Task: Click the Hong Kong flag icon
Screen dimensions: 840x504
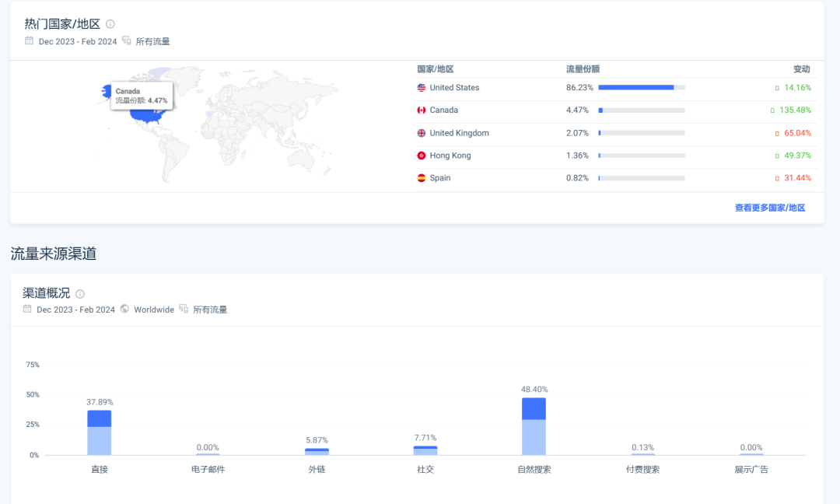Action: point(422,156)
